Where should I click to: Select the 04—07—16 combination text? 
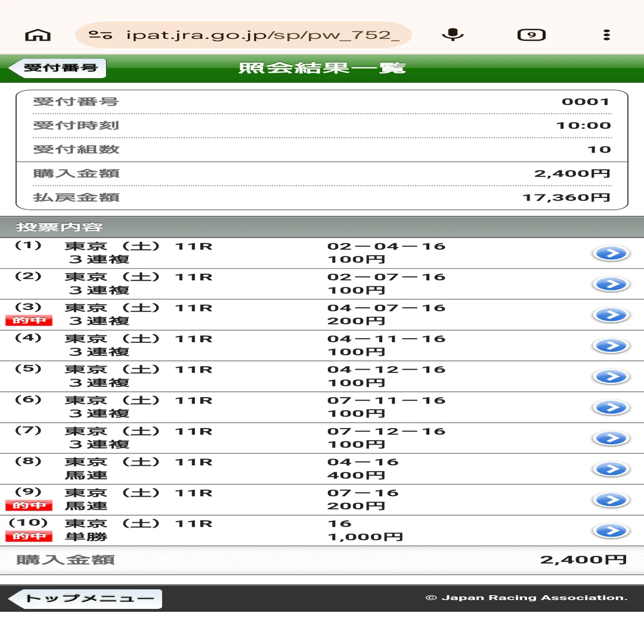386,308
